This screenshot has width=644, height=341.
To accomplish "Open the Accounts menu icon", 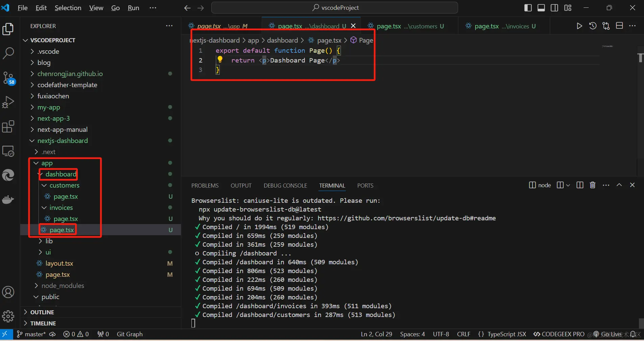I will pyautogui.click(x=8, y=292).
